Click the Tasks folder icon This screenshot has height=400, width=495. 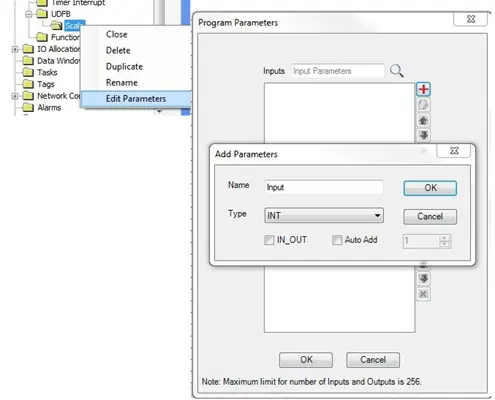point(28,72)
